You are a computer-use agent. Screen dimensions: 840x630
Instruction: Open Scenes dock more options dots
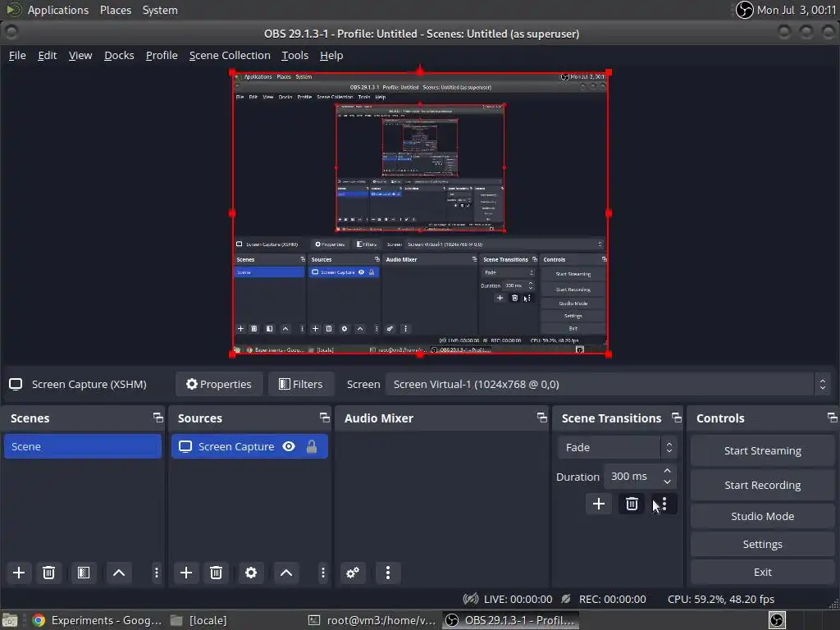tap(157, 573)
